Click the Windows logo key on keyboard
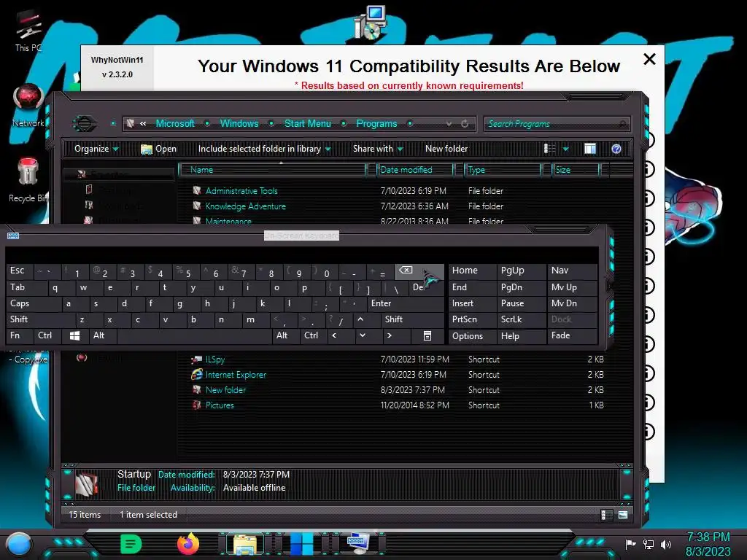The height and width of the screenshot is (560, 747). coord(75,335)
